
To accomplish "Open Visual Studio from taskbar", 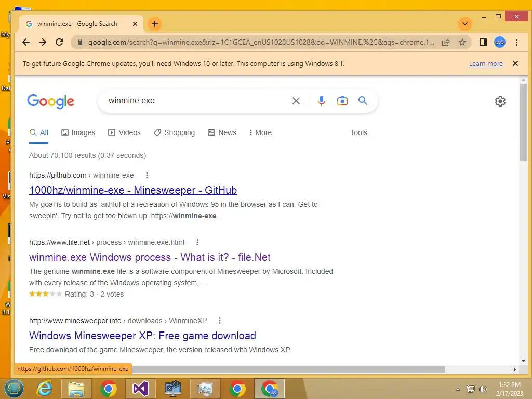I will pyautogui.click(x=140, y=389).
